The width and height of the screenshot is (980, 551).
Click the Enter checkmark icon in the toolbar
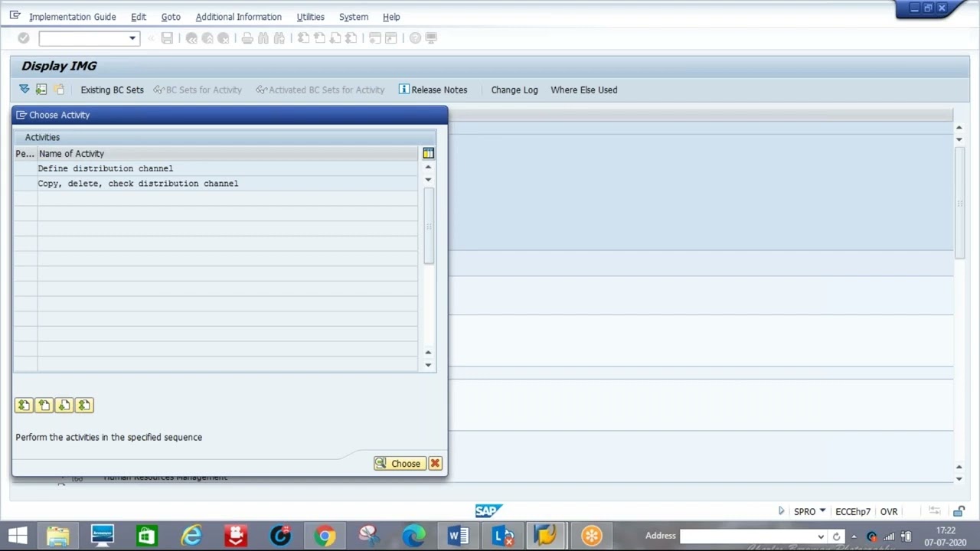pyautogui.click(x=24, y=38)
